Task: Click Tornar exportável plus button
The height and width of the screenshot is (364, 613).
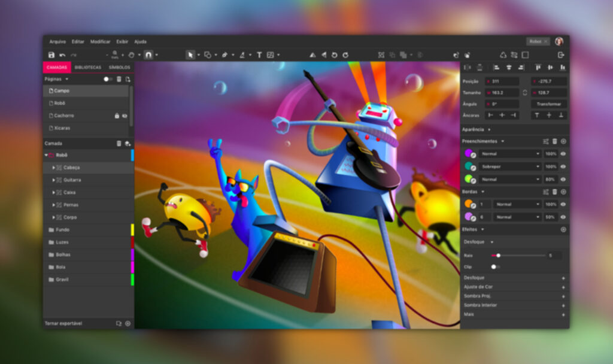Action: click(128, 324)
